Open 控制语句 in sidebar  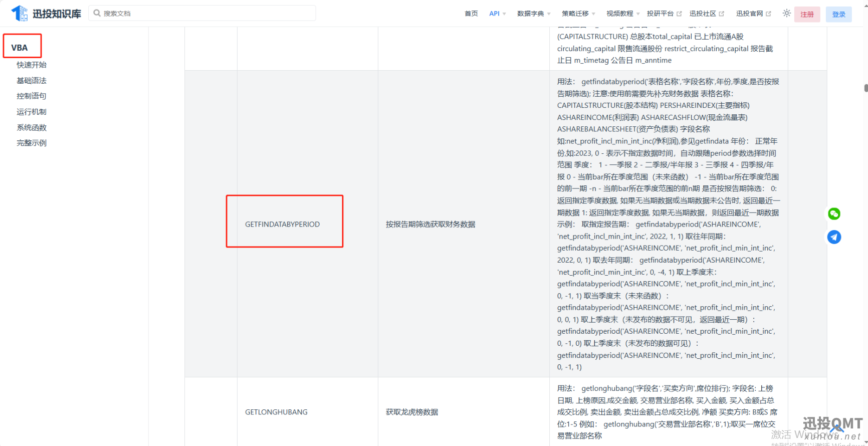click(x=32, y=96)
